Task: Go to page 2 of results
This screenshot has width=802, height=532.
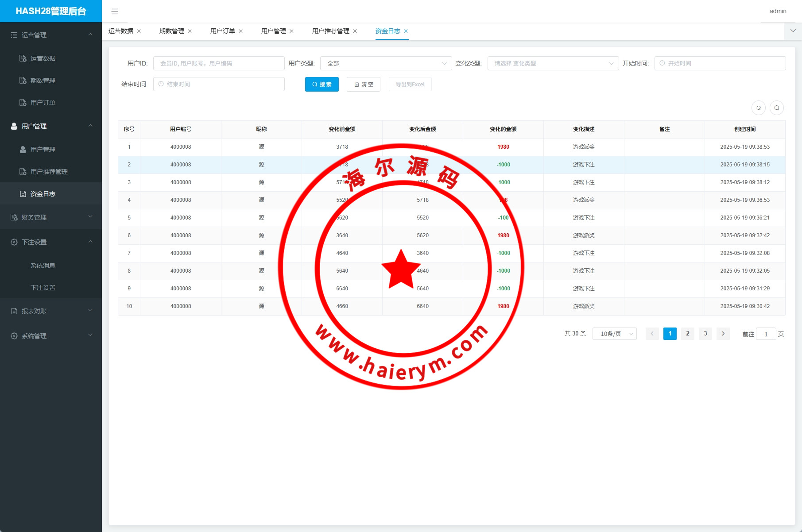Action: tap(687, 334)
